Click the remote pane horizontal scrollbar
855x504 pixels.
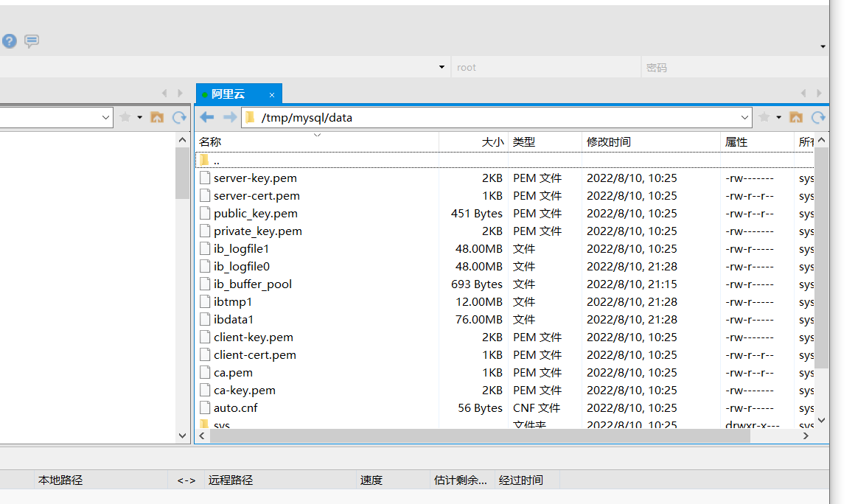click(x=479, y=436)
